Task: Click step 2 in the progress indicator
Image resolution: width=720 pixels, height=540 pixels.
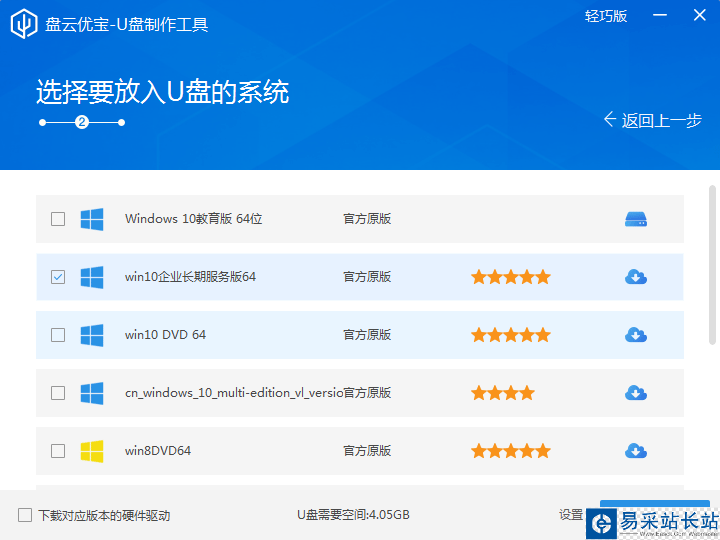Action: point(82,122)
